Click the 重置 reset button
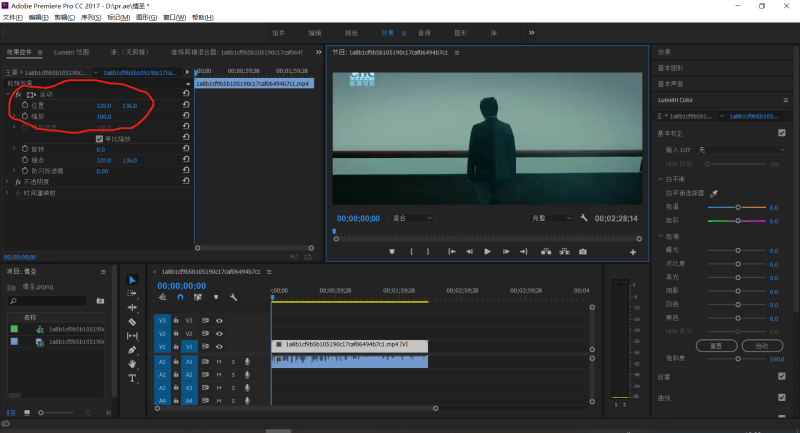Screen dimensions: 800x433 (x=716, y=345)
